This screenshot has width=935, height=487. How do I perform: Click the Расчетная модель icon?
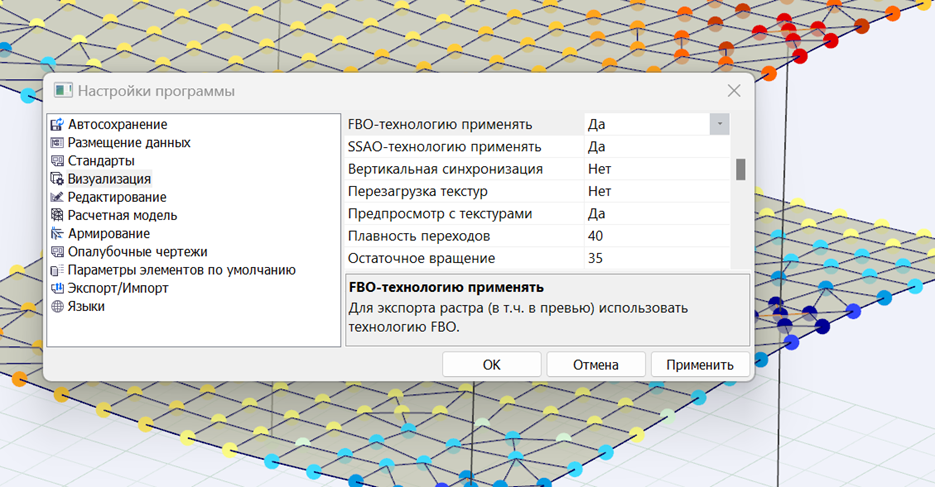[x=57, y=216]
